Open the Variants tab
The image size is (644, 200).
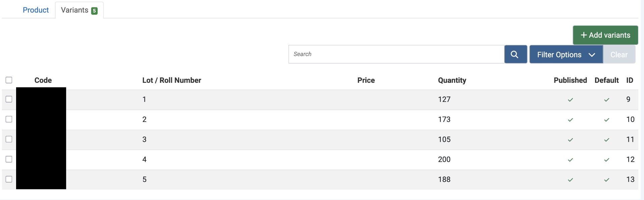tap(79, 10)
